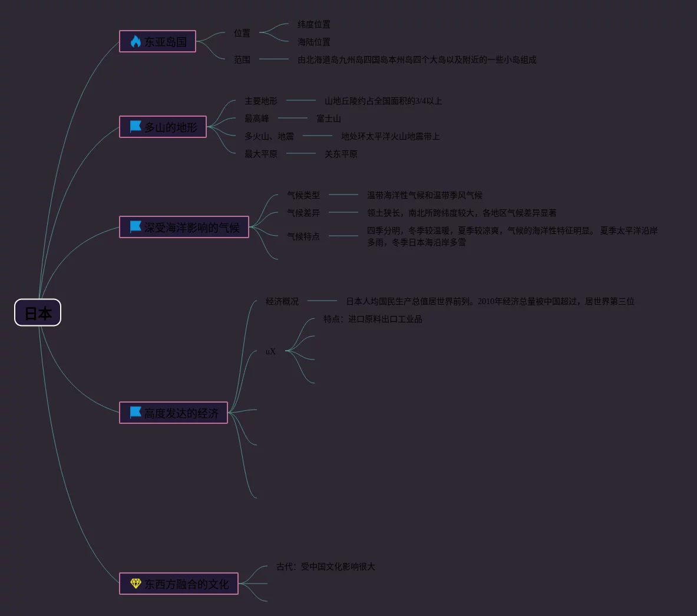Click the 纬度位置 leaf node
The image size is (697, 616).
pos(313,24)
